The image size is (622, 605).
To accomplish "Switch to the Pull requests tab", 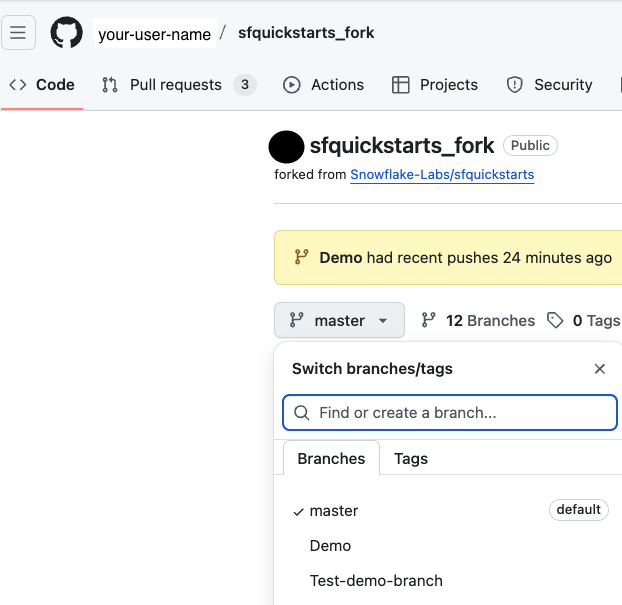I will tap(179, 85).
